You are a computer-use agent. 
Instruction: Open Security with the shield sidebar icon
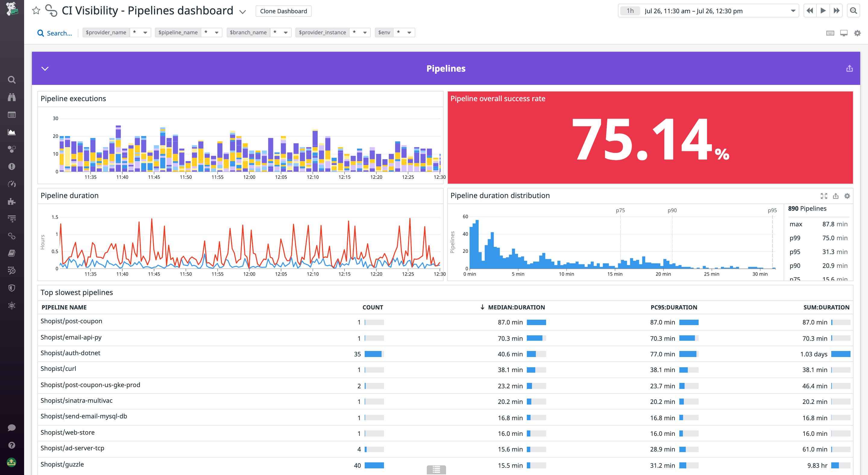coord(12,288)
